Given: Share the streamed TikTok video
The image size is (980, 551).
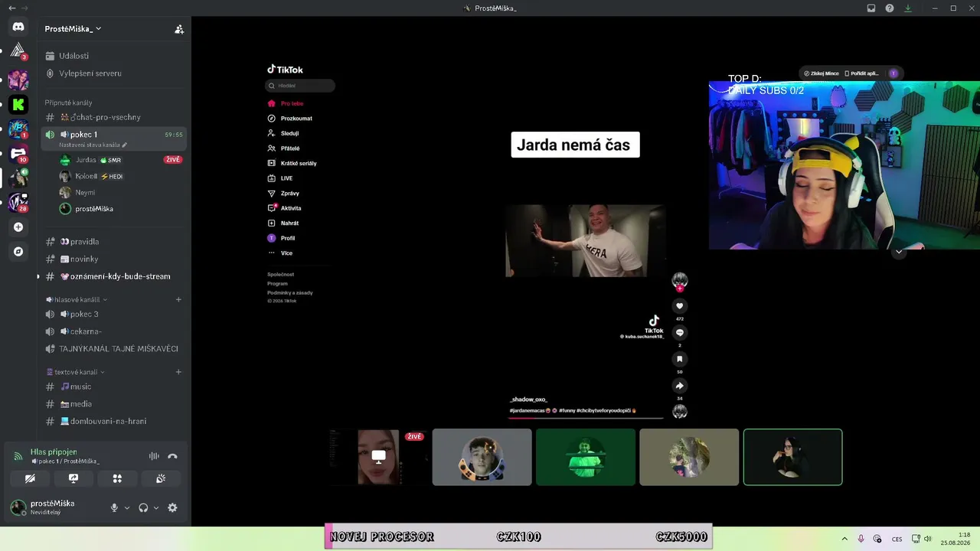Looking at the screenshot, I should click(x=679, y=386).
